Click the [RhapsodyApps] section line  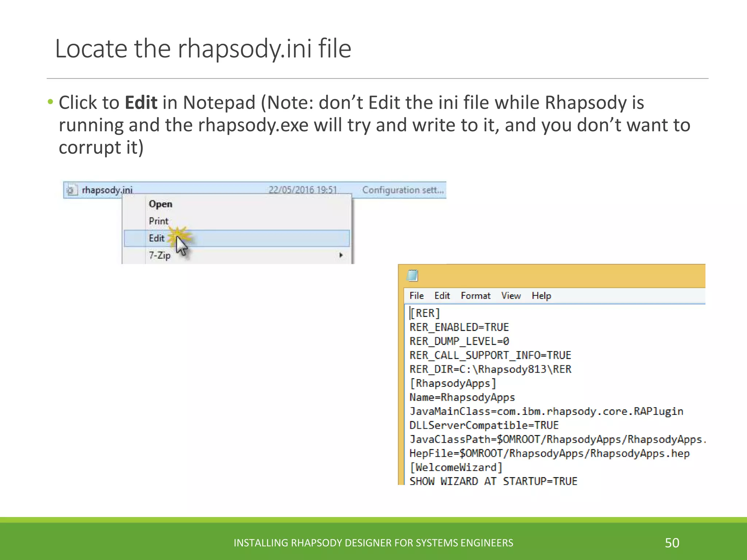pyautogui.click(x=453, y=384)
